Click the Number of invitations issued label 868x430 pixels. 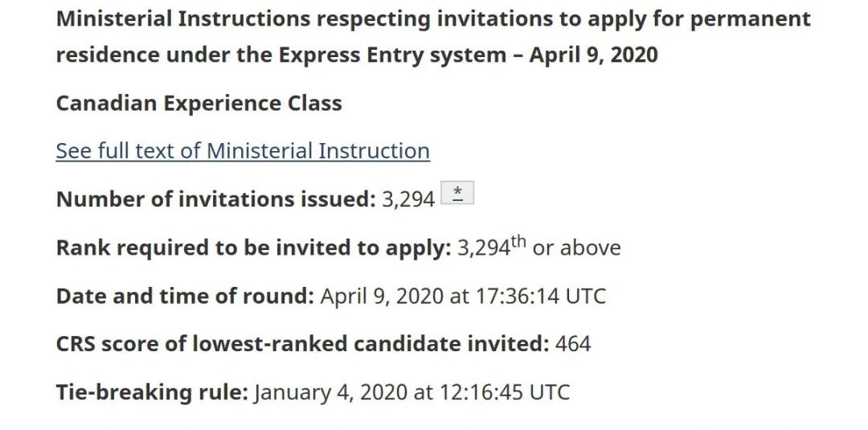pos(216,199)
